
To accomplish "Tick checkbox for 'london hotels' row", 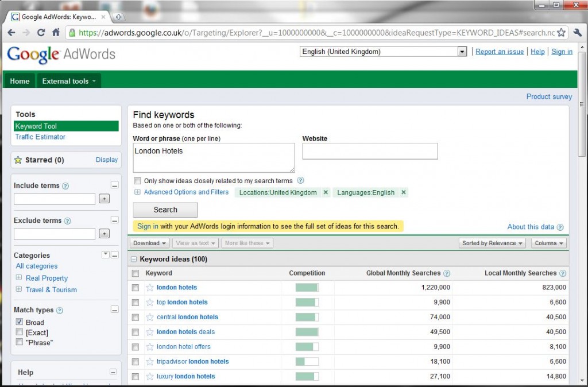I will (136, 288).
